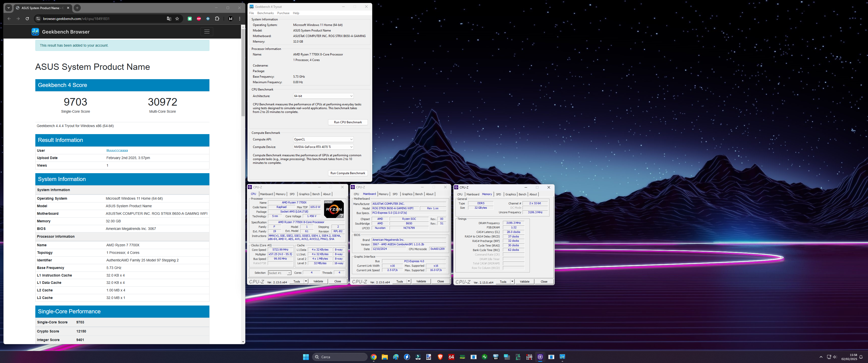This screenshot has height=363, width=868.
Task: Click the Multi-Core Score value 30972
Action: (162, 102)
